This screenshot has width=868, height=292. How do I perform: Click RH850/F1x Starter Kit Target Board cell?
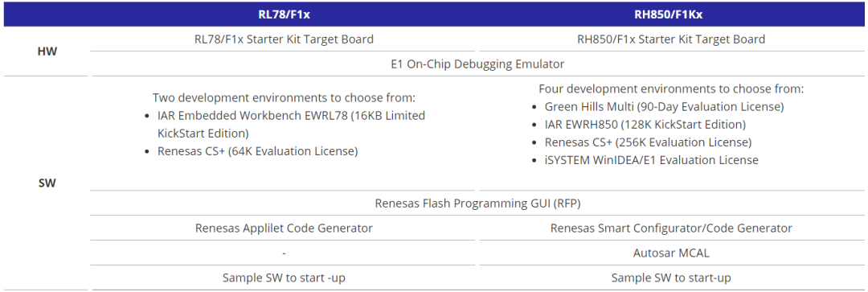pyautogui.click(x=671, y=39)
